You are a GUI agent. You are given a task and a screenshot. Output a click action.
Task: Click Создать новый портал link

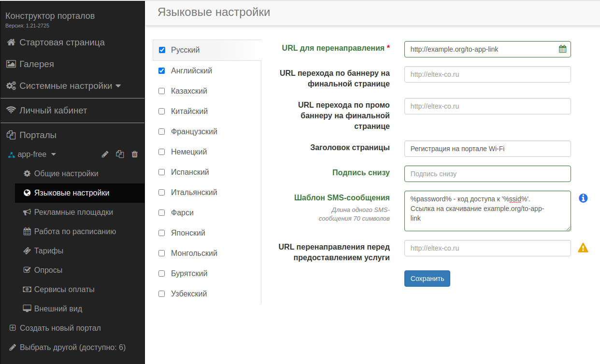[60, 328]
